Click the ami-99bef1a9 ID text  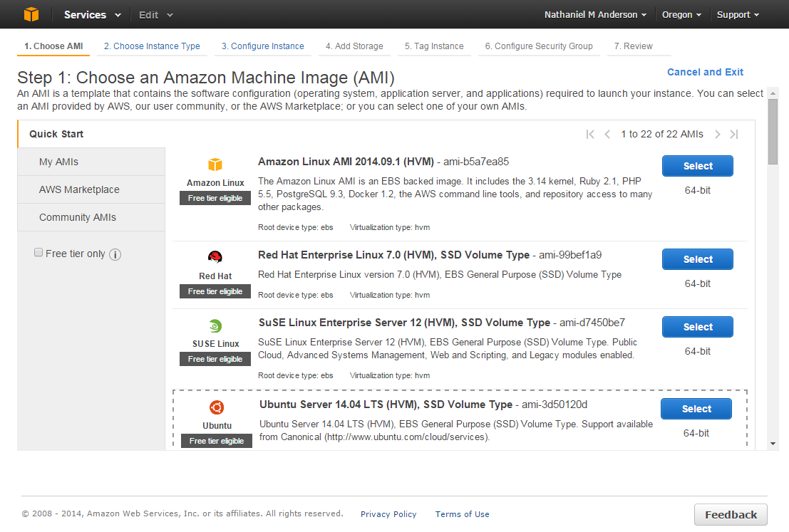[570, 255]
